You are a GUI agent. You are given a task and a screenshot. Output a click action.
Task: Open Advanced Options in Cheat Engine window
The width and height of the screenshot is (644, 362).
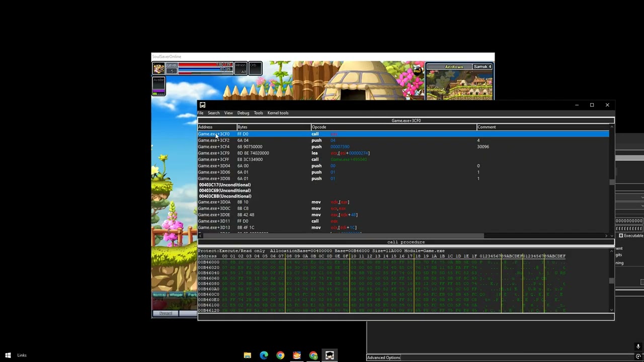click(383, 357)
